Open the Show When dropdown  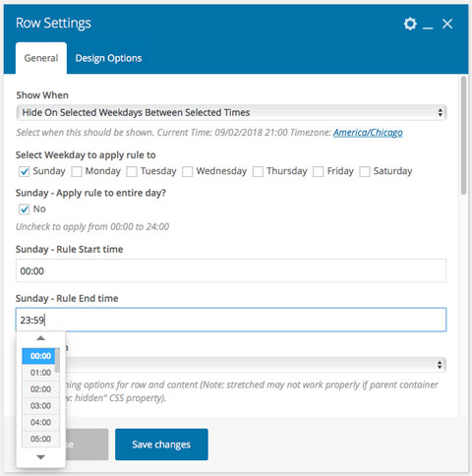(231, 112)
